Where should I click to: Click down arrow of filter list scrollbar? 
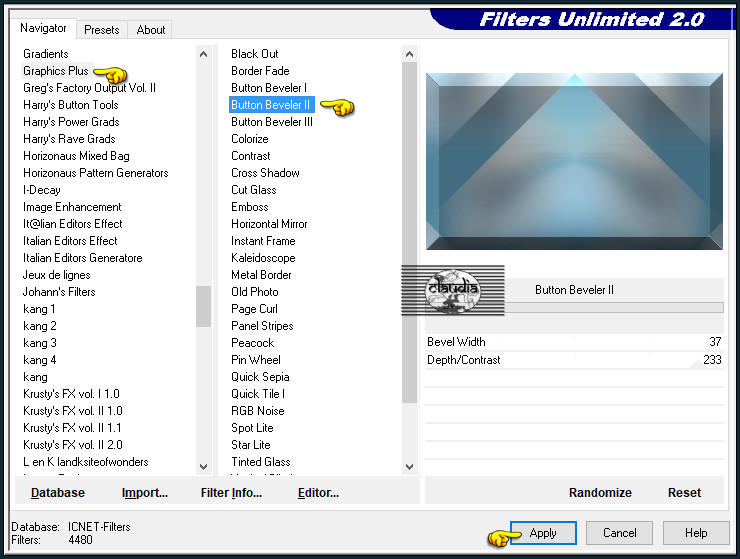pos(409,467)
